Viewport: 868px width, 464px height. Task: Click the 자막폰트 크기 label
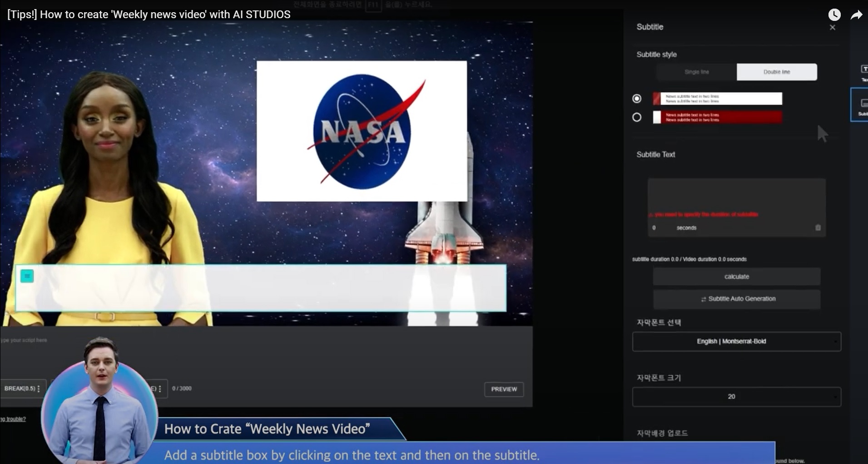659,378
